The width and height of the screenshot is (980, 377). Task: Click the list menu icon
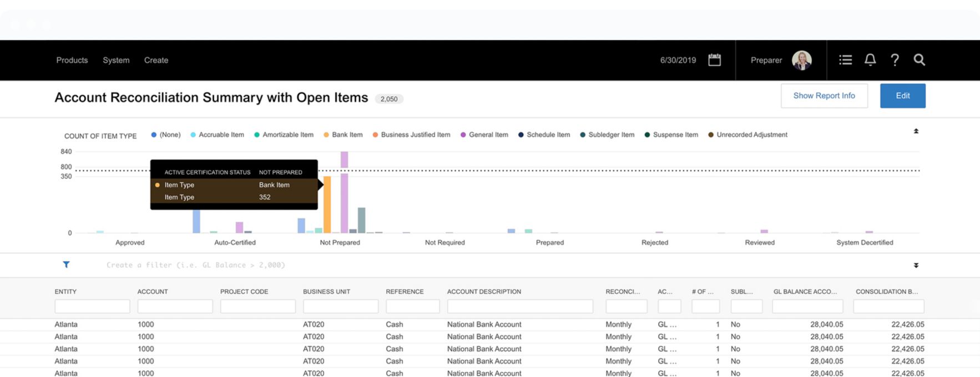coord(845,60)
